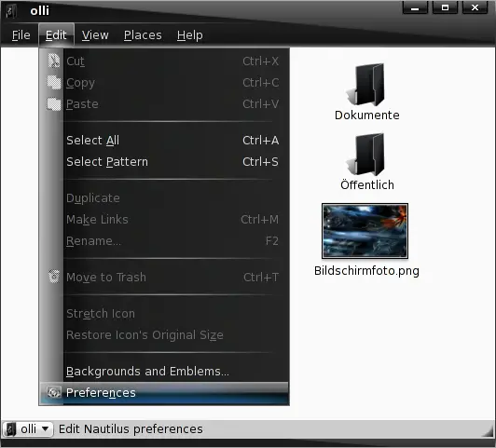Click the scissors icon beside Cut
Image resolution: width=496 pixels, height=448 pixels.
point(53,61)
